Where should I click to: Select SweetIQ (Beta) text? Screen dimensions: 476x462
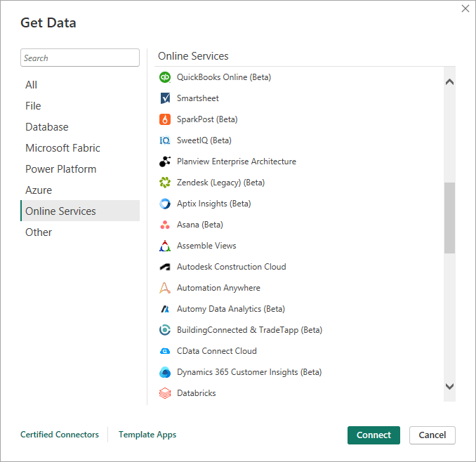pyautogui.click(x=204, y=140)
